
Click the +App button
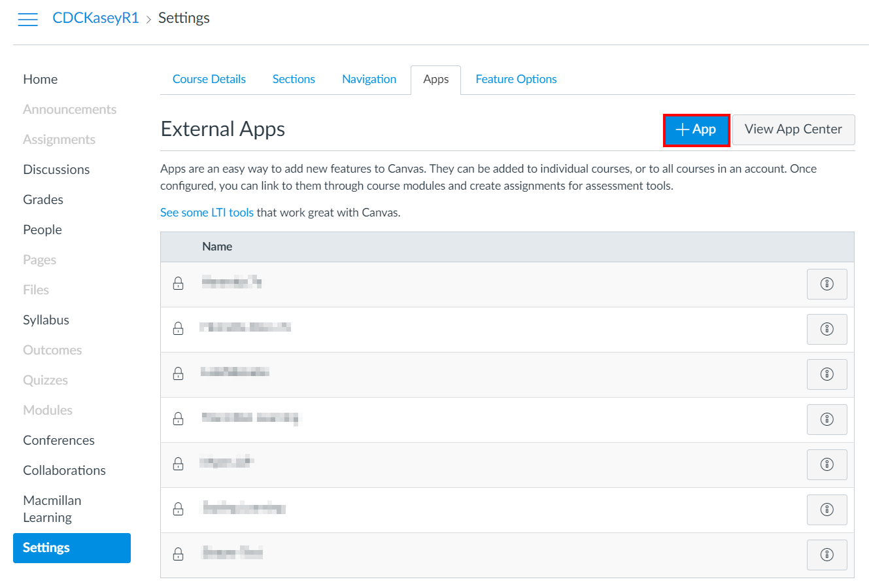[696, 130]
